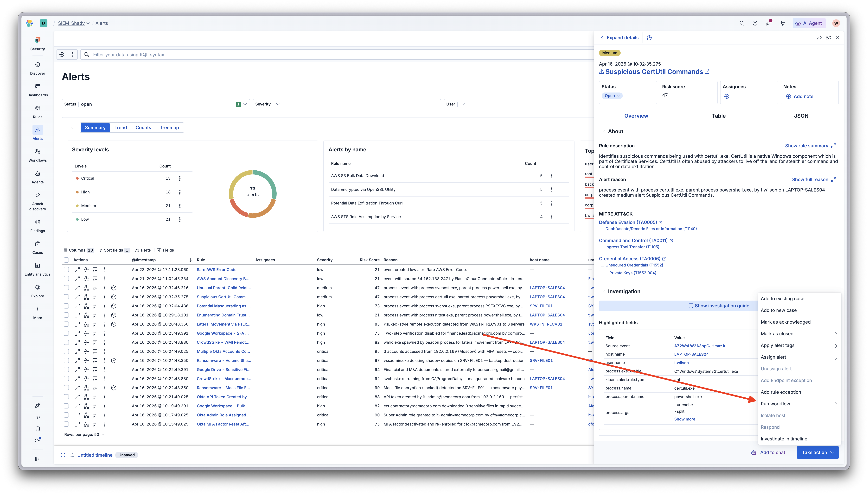Image resolution: width=868 pixels, height=494 pixels.
Task: Open Cases in the sidebar
Action: tap(37, 247)
